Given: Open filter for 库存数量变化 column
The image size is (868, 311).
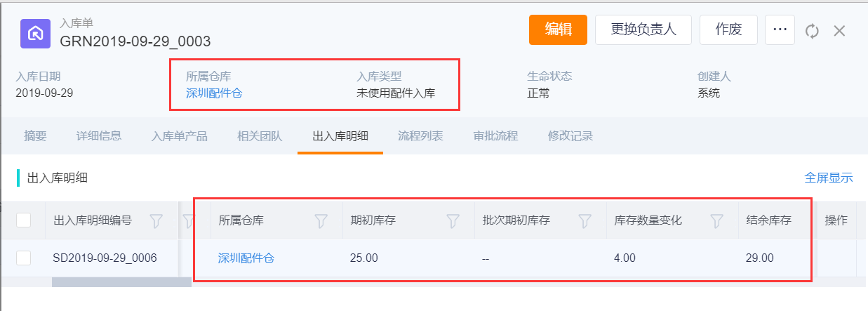Looking at the screenshot, I should click(x=716, y=220).
